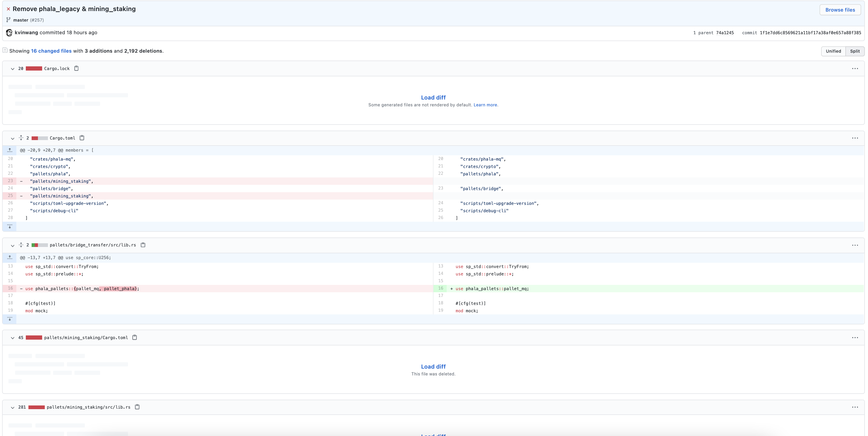The image size is (868, 436).
Task: Expand up above Cargo.toml hunk header
Action: 10,150
